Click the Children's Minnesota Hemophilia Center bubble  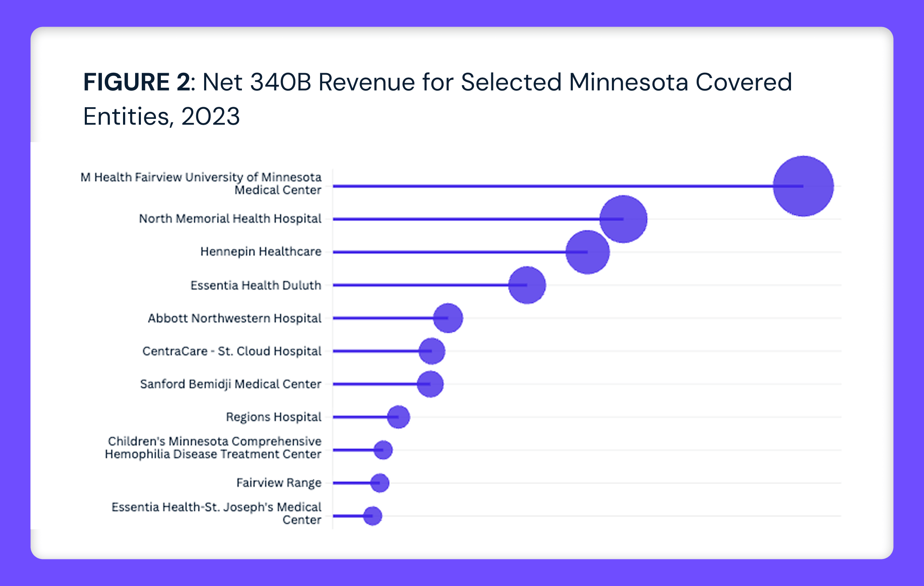tap(383, 450)
